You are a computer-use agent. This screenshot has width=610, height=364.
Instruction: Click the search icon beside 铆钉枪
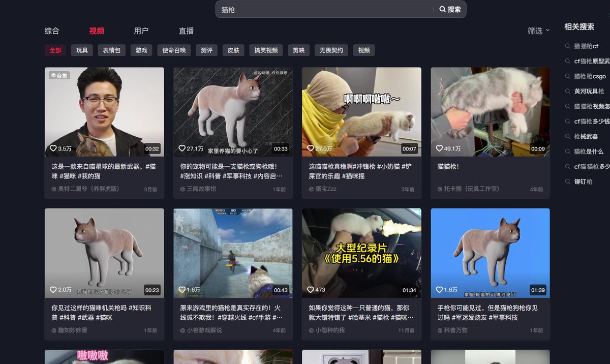coord(567,181)
